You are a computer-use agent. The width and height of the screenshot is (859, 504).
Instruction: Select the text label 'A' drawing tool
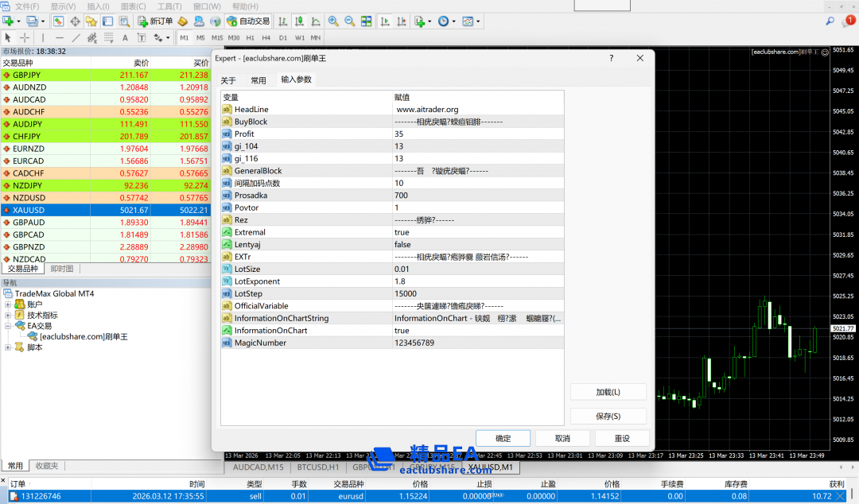pos(125,37)
